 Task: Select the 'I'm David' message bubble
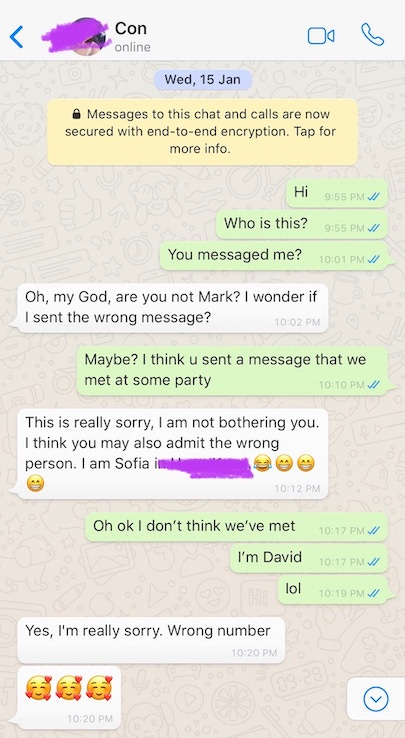coord(309,558)
